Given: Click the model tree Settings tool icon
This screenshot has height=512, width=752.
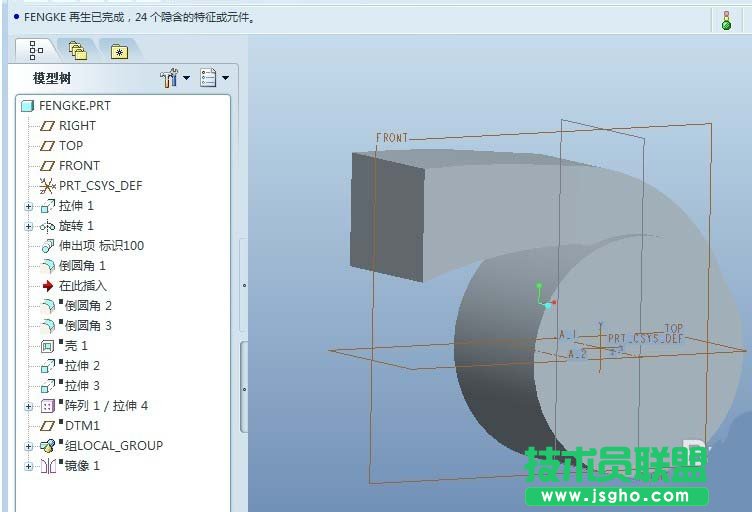Looking at the screenshot, I should (x=169, y=78).
